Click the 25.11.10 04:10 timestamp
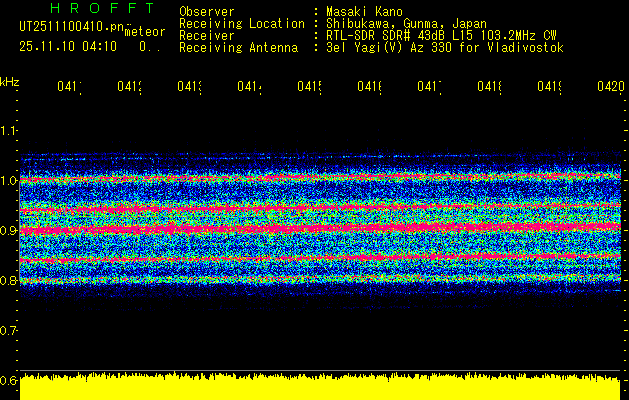The image size is (629, 400). coord(68,46)
